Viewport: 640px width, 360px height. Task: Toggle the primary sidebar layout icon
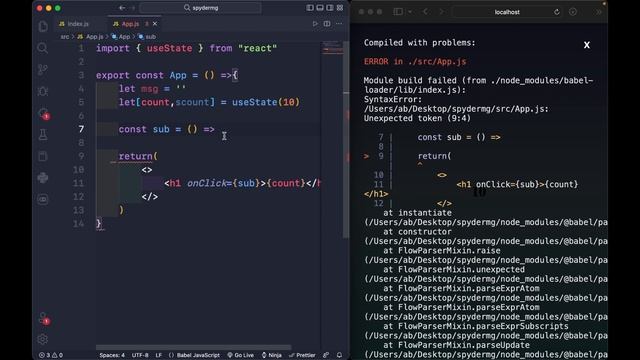coord(310,8)
